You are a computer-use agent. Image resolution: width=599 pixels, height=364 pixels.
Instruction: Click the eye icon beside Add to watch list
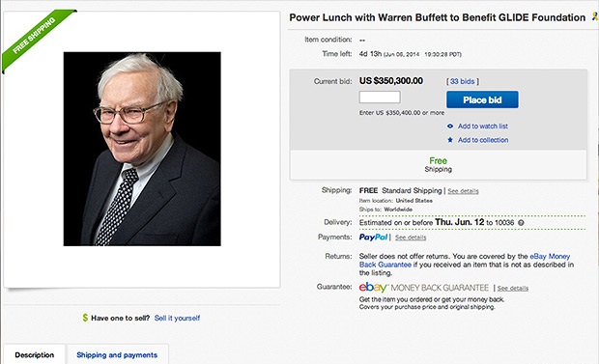click(450, 126)
